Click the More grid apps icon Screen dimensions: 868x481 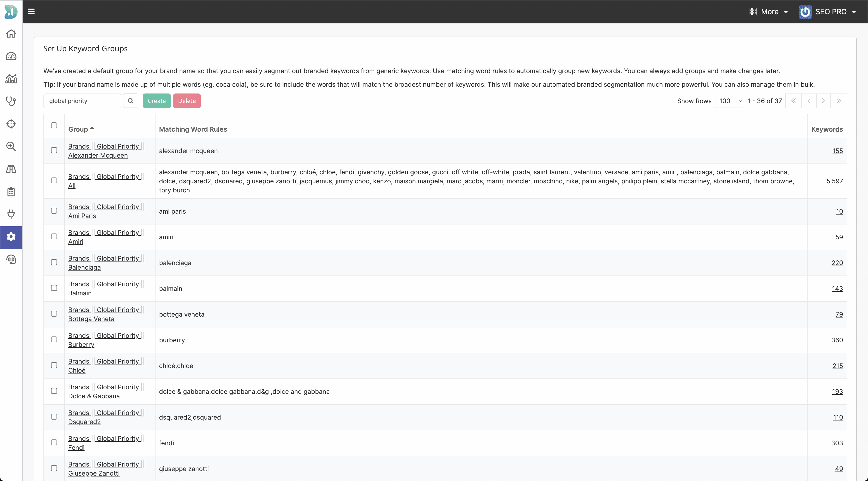click(753, 12)
